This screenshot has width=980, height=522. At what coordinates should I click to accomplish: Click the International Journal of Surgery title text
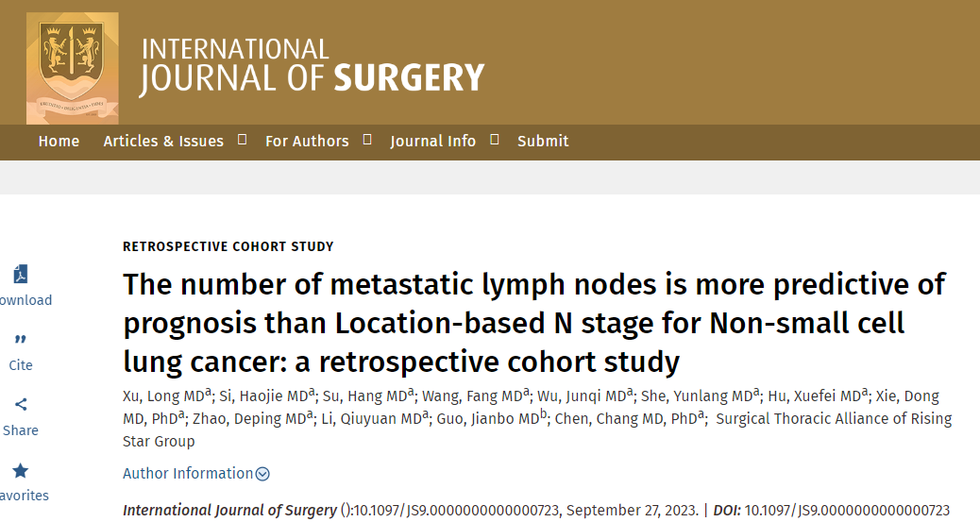point(313,67)
